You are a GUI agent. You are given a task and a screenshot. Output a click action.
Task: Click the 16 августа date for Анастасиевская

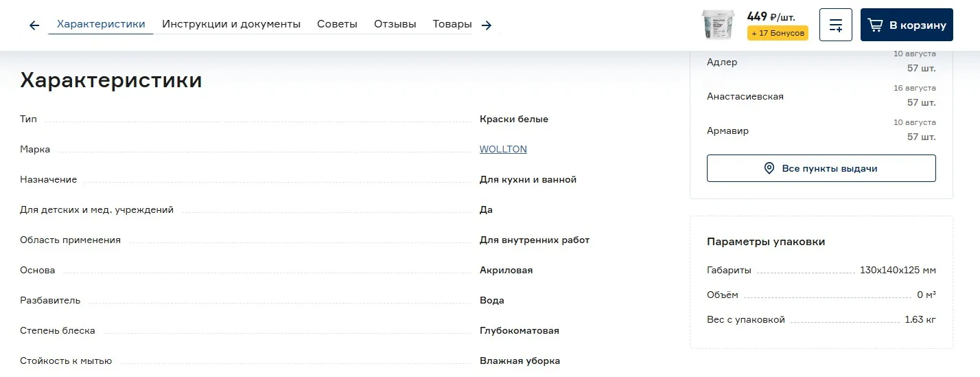point(915,88)
